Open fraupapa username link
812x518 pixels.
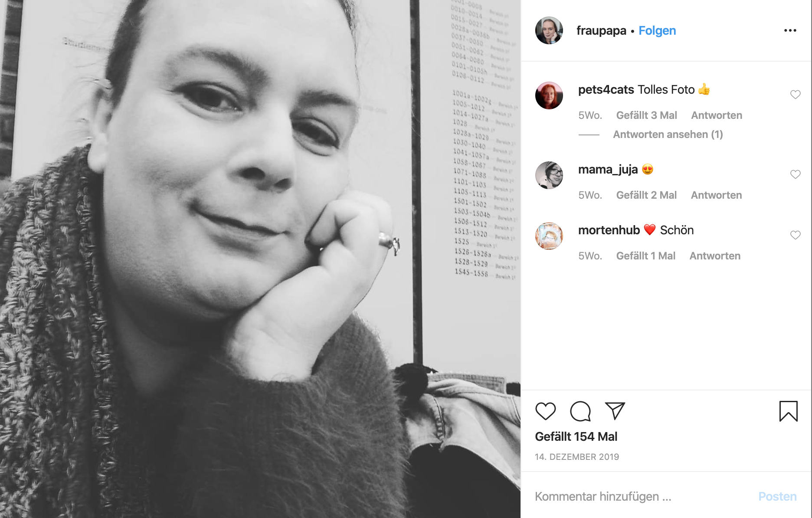point(601,30)
